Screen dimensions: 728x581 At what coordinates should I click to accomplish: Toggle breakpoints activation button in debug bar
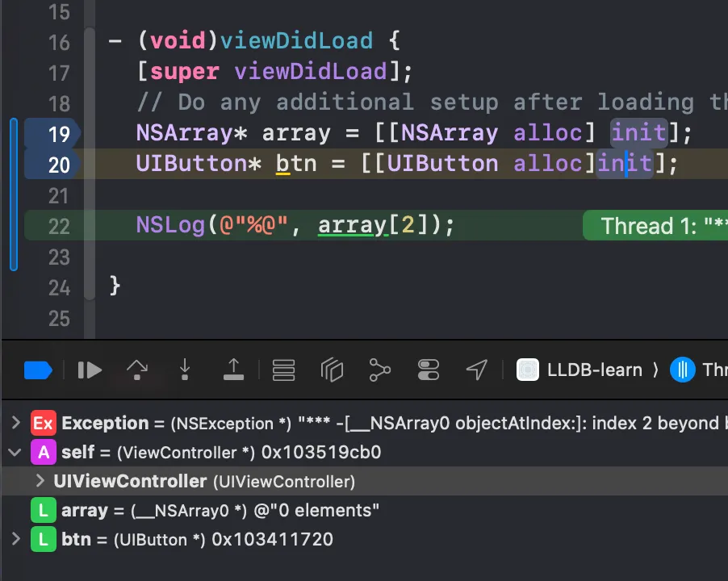[38, 370]
